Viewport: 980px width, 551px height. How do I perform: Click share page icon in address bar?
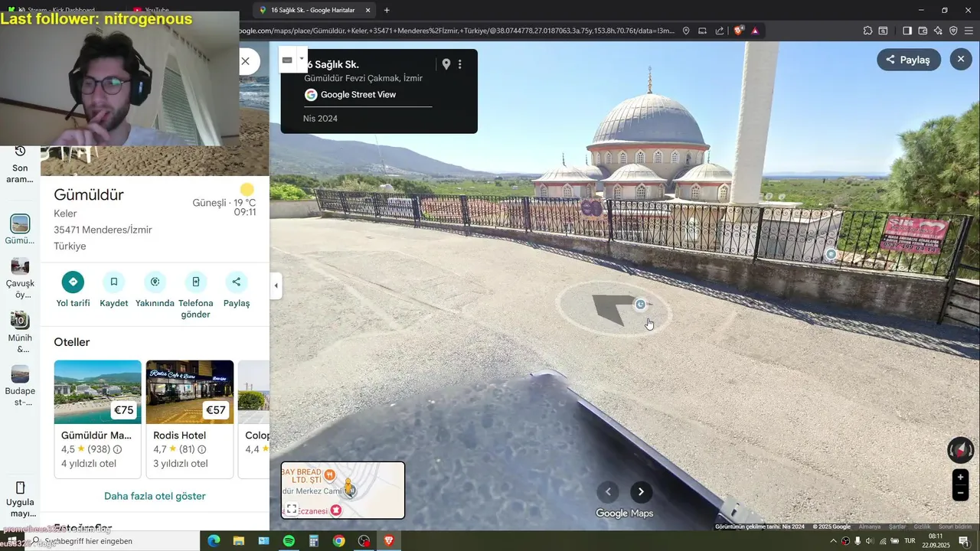[x=720, y=31]
